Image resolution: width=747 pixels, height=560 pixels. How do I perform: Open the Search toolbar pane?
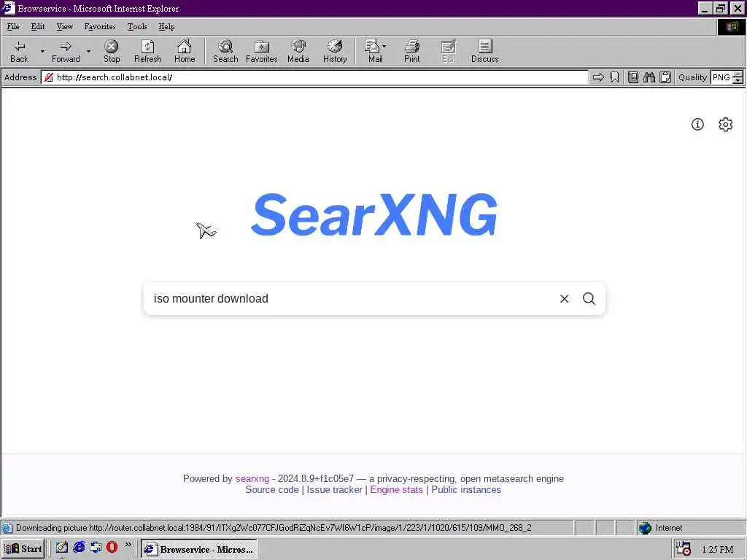tap(225, 52)
